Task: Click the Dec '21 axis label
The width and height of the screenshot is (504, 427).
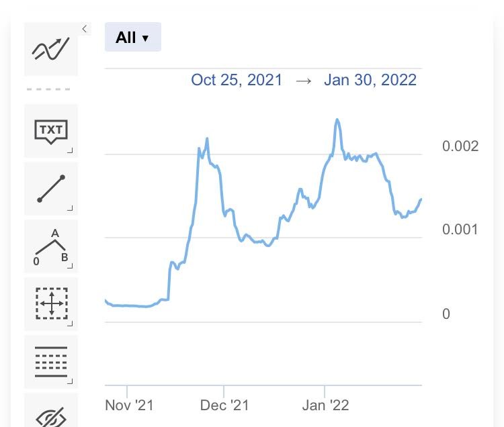Action: point(224,405)
